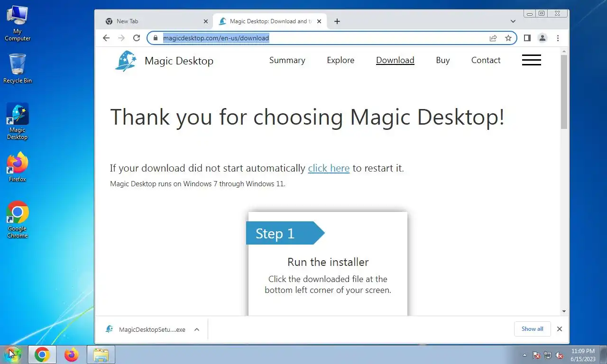Image resolution: width=607 pixels, height=364 pixels.
Task: Go back using Chrome's back arrow
Action: (x=106, y=38)
